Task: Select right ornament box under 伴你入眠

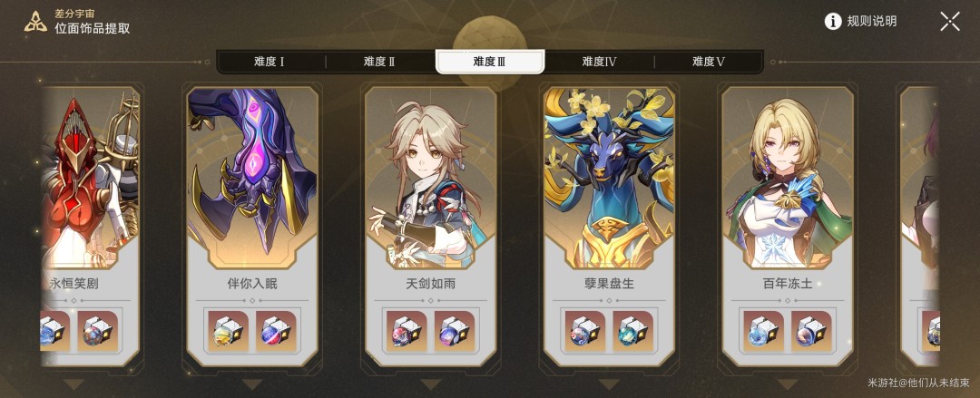Action: point(276,331)
